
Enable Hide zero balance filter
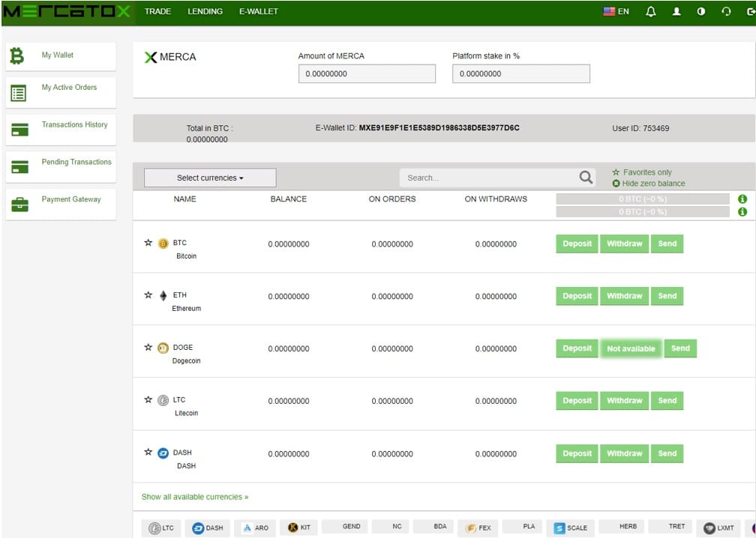pos(649,184)
